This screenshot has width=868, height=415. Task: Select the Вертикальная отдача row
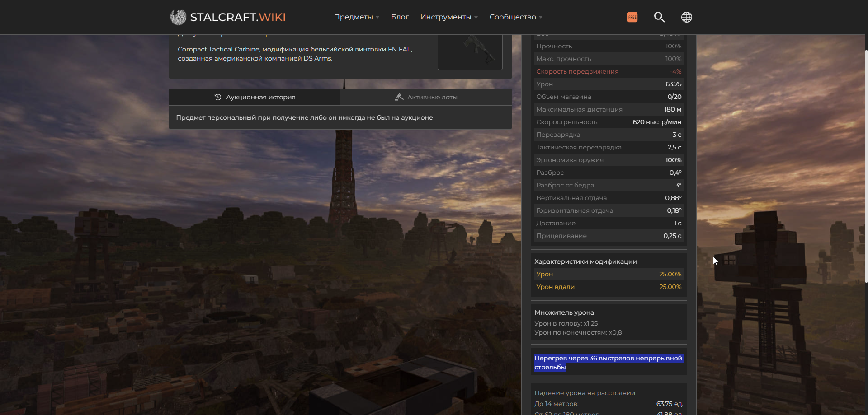click(609, 198)
